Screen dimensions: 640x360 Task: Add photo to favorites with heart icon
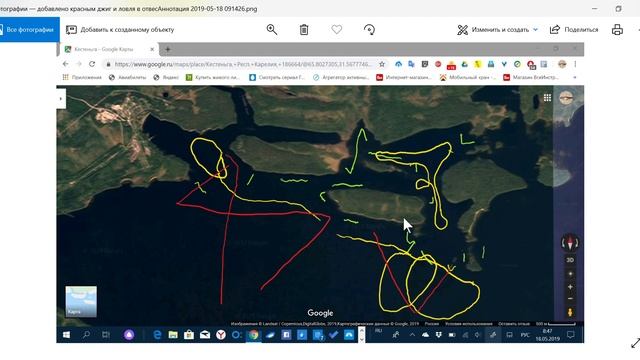pyautogui.click(x=337, y=29)
